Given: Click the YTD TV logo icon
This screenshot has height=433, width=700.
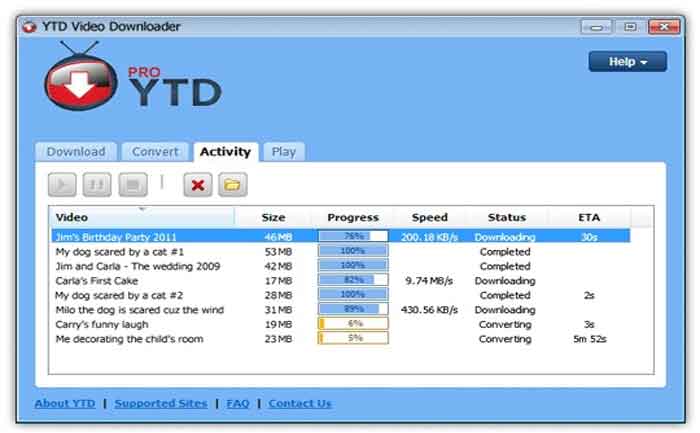Looking at the screenshot, I should pos(80,77).
